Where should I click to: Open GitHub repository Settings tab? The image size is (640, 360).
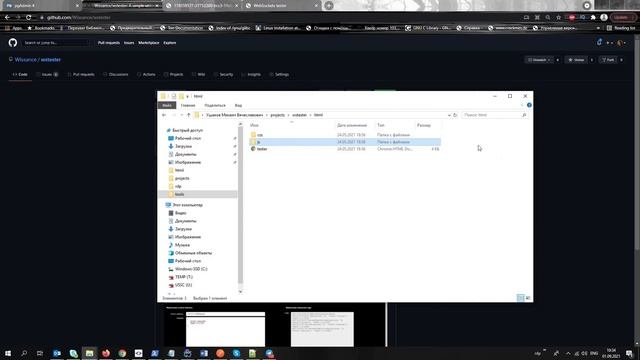[279, 74]
